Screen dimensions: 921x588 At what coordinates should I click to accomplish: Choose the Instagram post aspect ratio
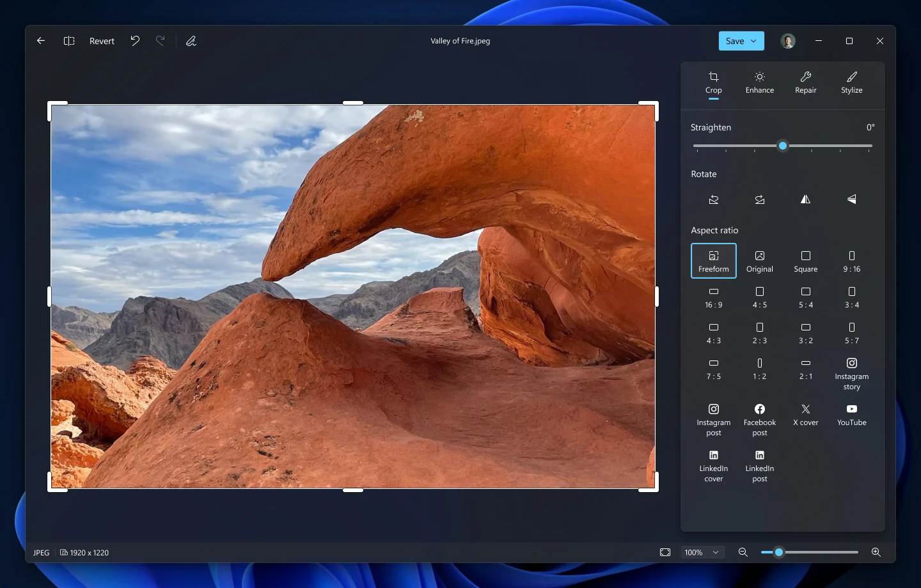714,419
